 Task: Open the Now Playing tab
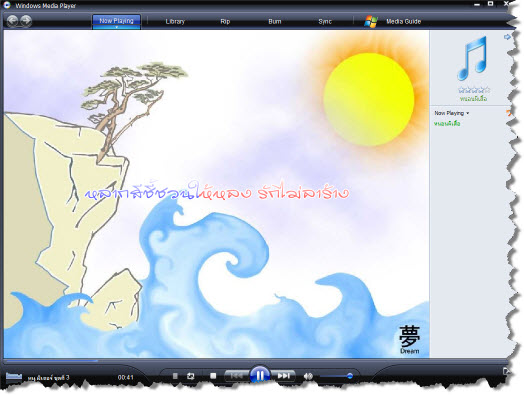[x=116, y=21]
